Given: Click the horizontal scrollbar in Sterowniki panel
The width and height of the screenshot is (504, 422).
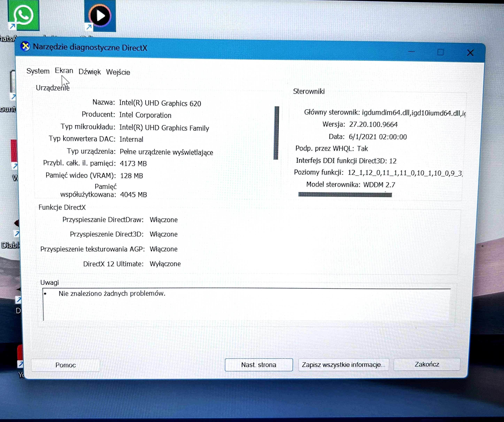Looking at the screenshot, I should pos(345,194).
